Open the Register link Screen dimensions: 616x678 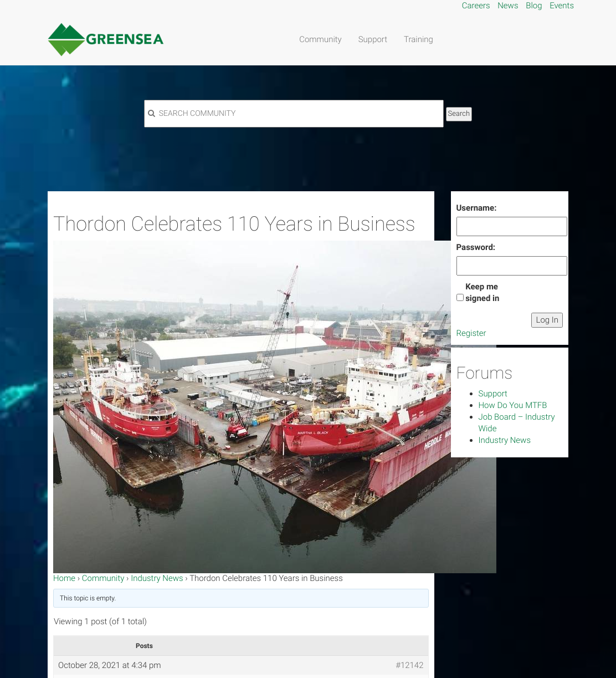tap(471, 333)
